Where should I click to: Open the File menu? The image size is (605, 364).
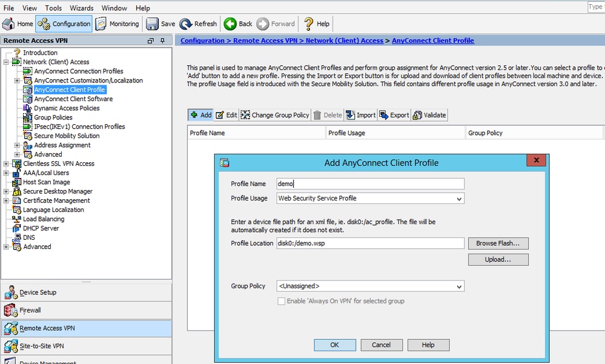point(8,8)
